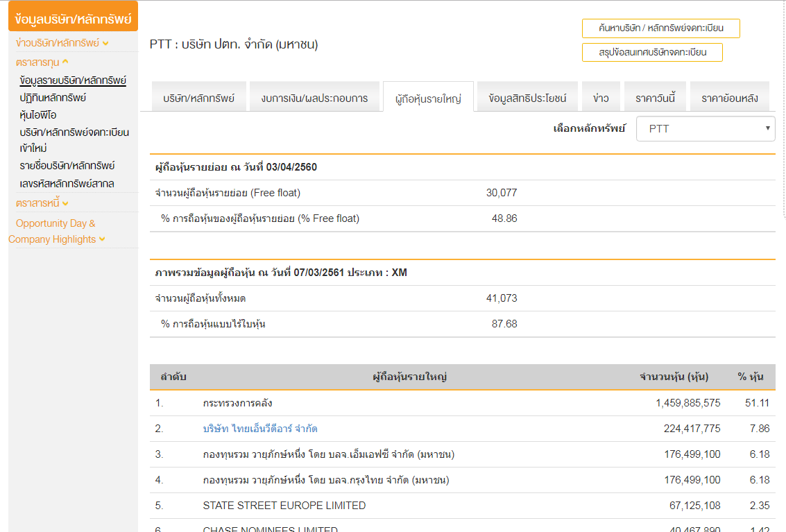786x532 pixels.
Task: Open the ข่าว tab
Action: click(601, 98)
